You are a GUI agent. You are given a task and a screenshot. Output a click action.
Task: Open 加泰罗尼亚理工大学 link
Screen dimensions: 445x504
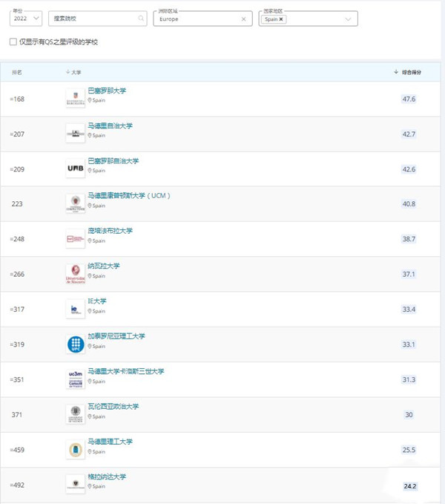116,336
